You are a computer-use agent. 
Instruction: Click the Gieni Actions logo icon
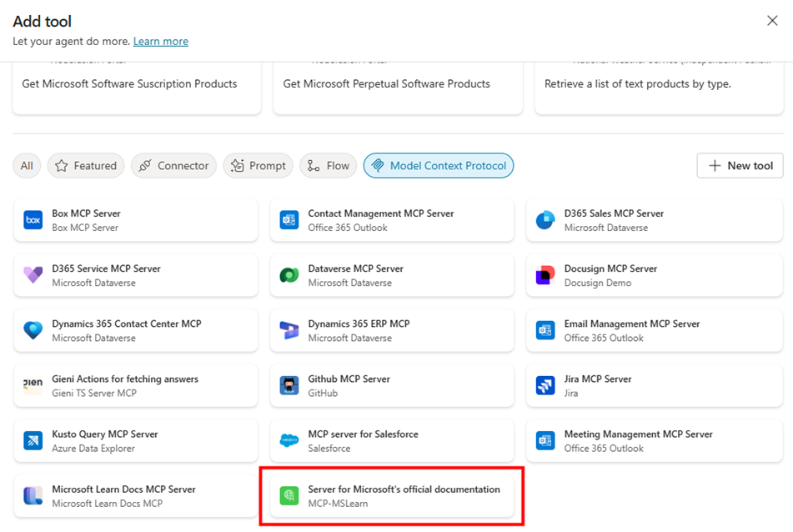point(33,385)
